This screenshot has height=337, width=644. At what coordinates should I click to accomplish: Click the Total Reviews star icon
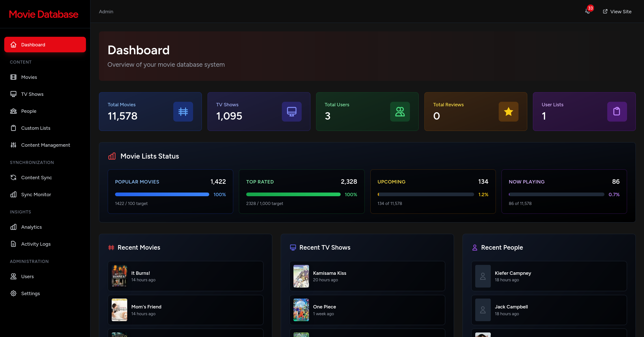coord(508,112)
